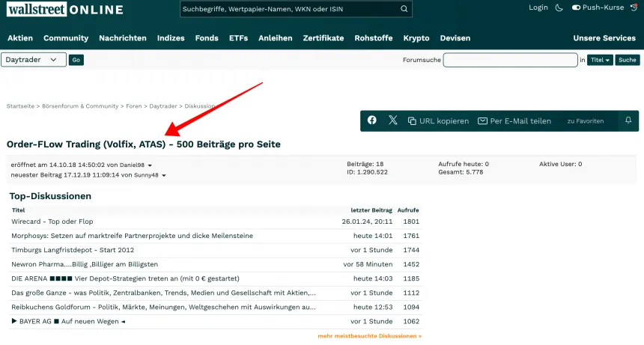Open the Daytrader forum dropdown
This screenshot has height=345, width=644.
[x=33, y=59]
